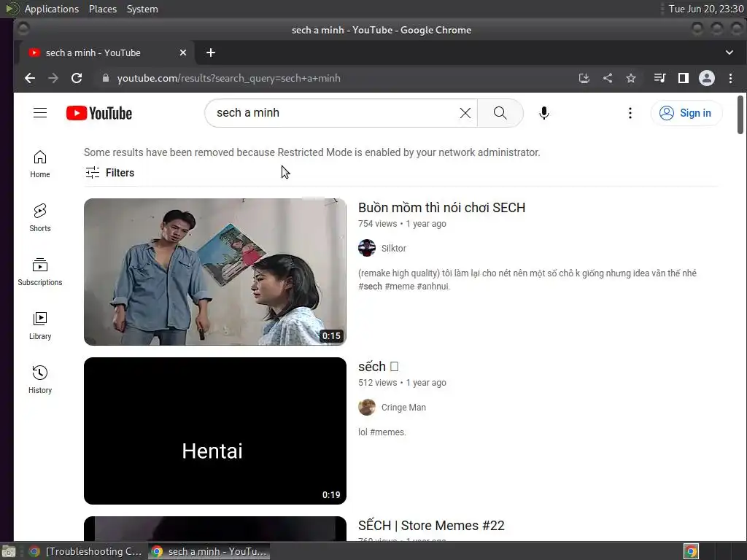Viewport: 747px width, 560px height.
Task: Open the Cringe Man channel avatar
Action: click(x=367, y=407)
